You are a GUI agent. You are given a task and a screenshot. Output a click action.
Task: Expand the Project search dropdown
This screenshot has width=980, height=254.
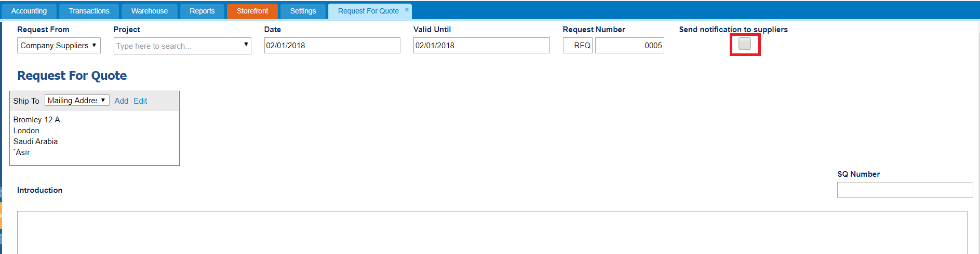[x=246, y=45]
